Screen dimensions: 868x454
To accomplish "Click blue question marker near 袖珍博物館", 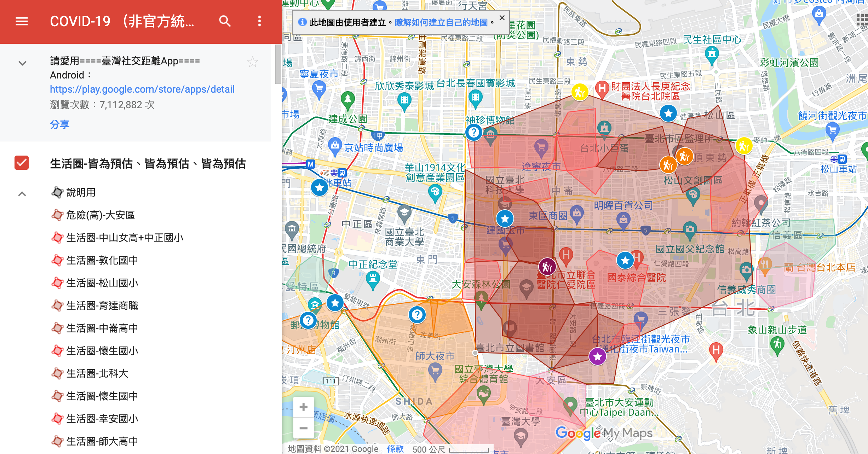I will click(x=474, y=132).
